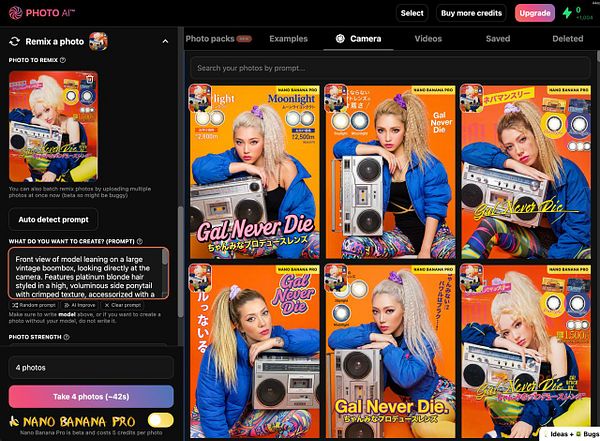Click Nano Banana Pro tag on Moonlight photo
The height and width of the screenshot is (441, 600).
click(297, 90)
